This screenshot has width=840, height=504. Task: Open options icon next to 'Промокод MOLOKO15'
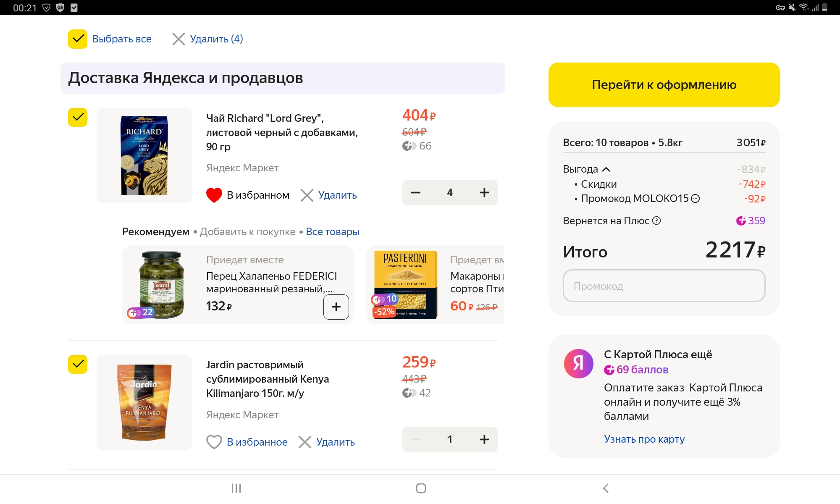(696, 198)
